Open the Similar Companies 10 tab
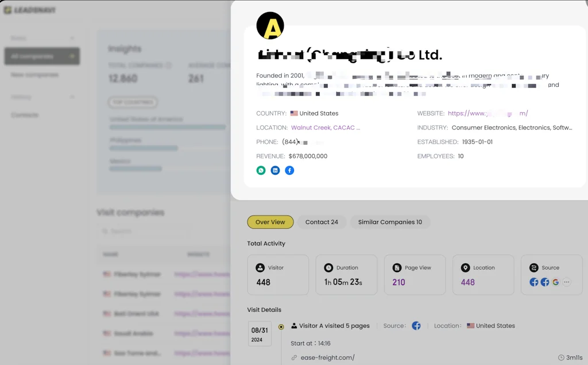The width and height of the screenshot is (588, 365). [x=390, y=222]
